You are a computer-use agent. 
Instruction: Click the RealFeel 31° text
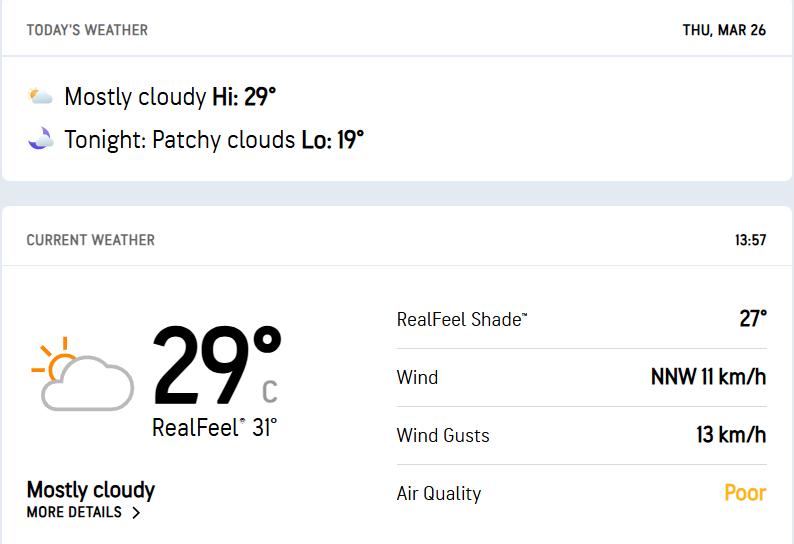pyautogui.click(x=214, y=428)
